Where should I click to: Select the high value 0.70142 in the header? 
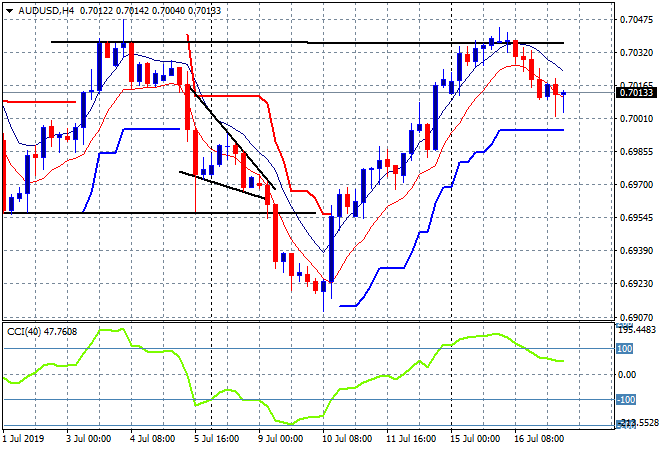coord(132,11)
